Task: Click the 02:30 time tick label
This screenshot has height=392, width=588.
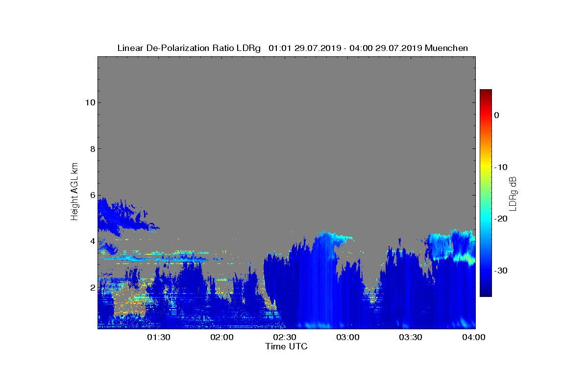Action: [x=285, y=337]
